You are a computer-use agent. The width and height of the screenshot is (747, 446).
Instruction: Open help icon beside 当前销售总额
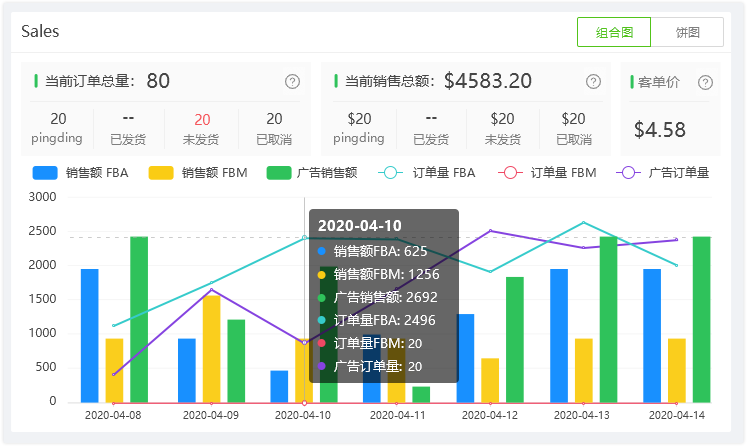coord(593,81)
